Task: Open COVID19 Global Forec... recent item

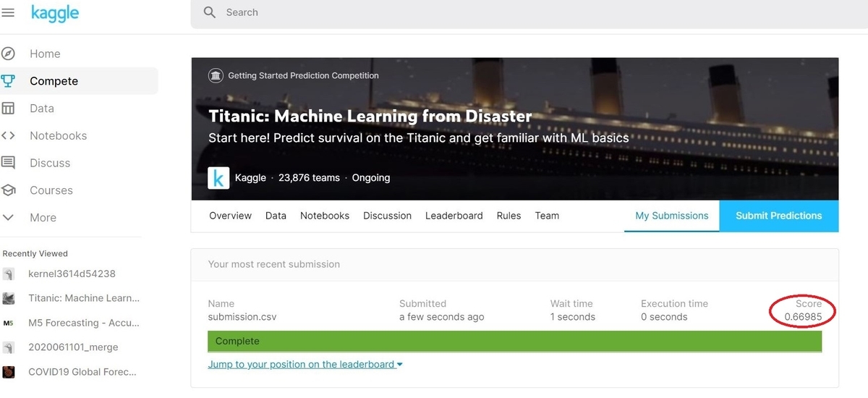Action: point(82,372)
